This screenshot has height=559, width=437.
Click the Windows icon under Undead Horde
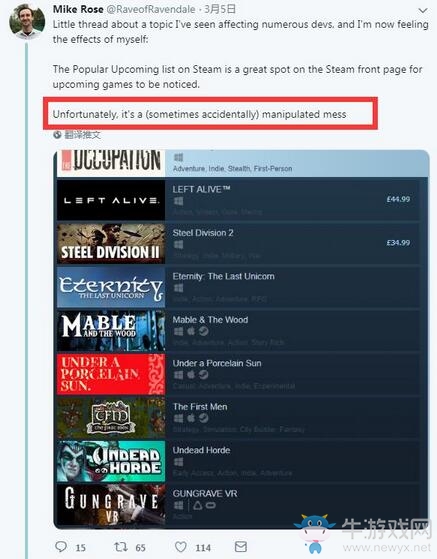pos(178,462)
